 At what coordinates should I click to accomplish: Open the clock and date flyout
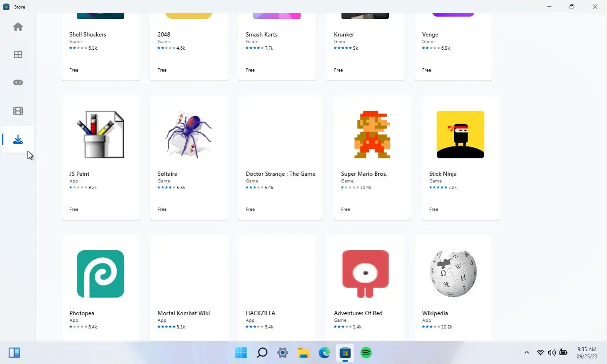[587, 353]
